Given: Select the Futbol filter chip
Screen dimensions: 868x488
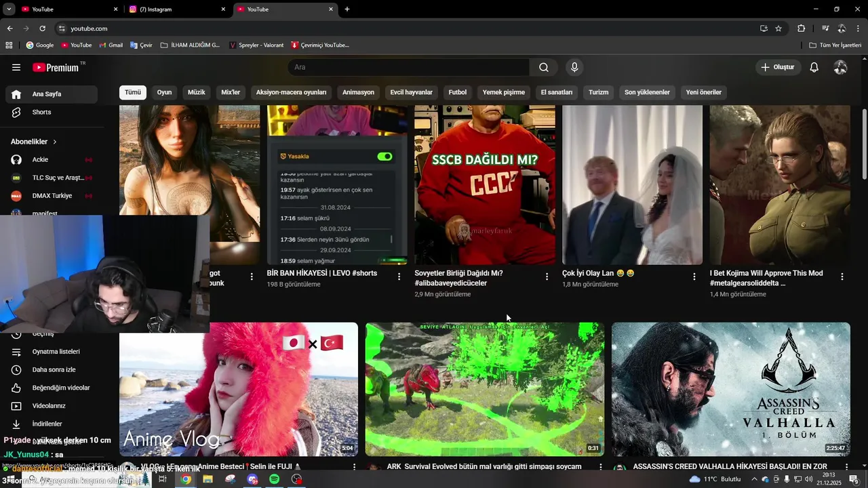Looking at the screenshot, I should click(x=457, y=92).
